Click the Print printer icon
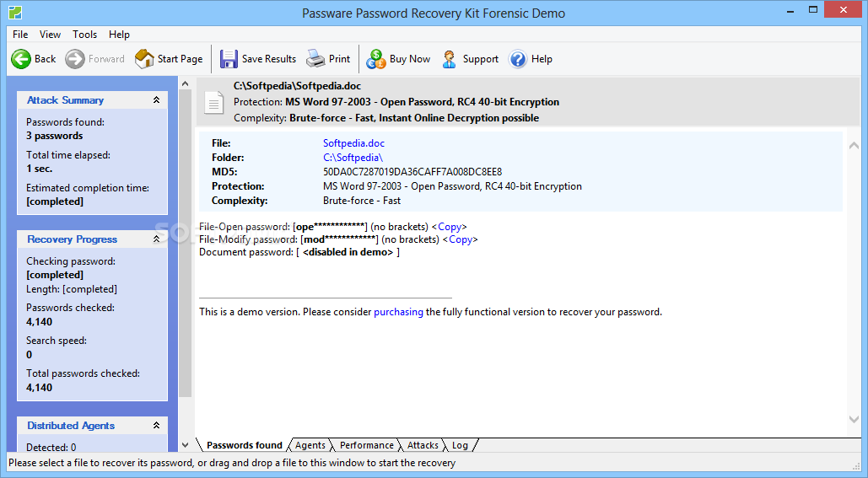Viewport: 868px width, 478px height. tap(315, 59)
